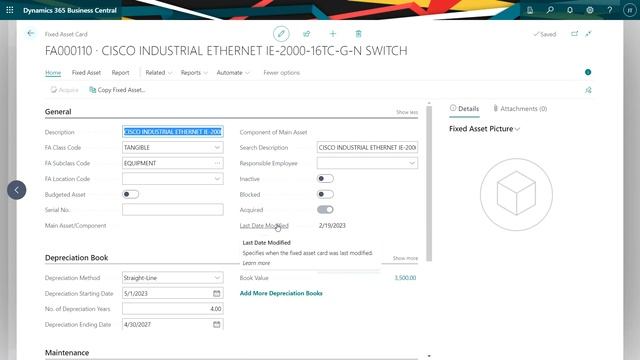Switch to the Attachments tab

click(520, 109)
